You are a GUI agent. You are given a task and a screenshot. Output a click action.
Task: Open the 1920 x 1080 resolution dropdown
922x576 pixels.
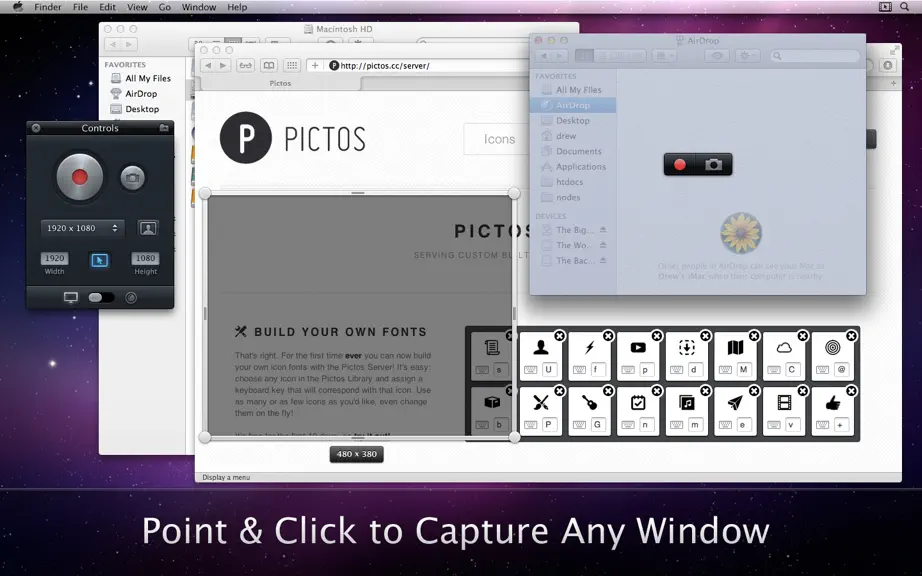(82, 228)
